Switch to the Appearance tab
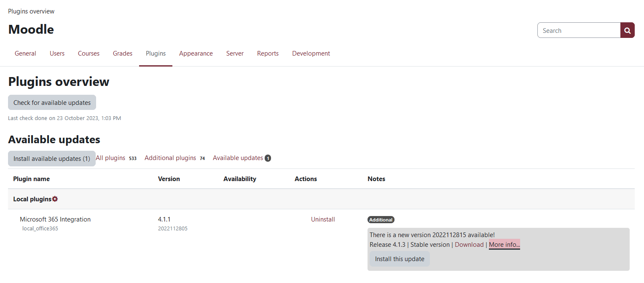The width and height of the screenshot is (644, 283). tap(196, 53)
